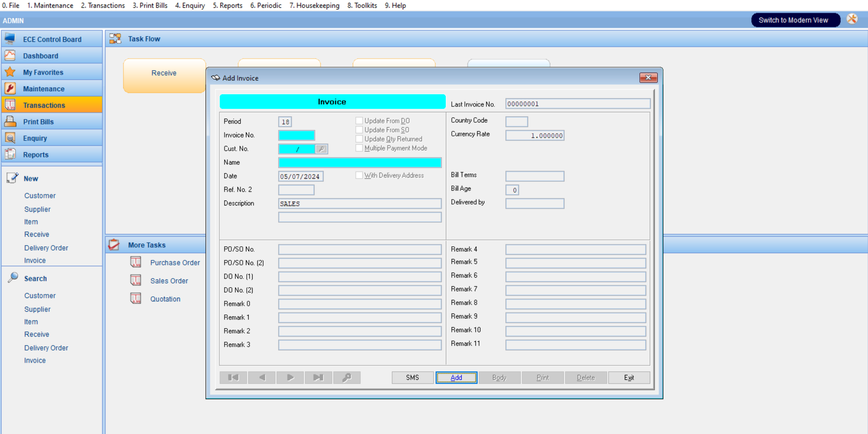Screen dimensions: 868x434
Task: Click the tools icon beside Modern View
Action: [852, 20]
